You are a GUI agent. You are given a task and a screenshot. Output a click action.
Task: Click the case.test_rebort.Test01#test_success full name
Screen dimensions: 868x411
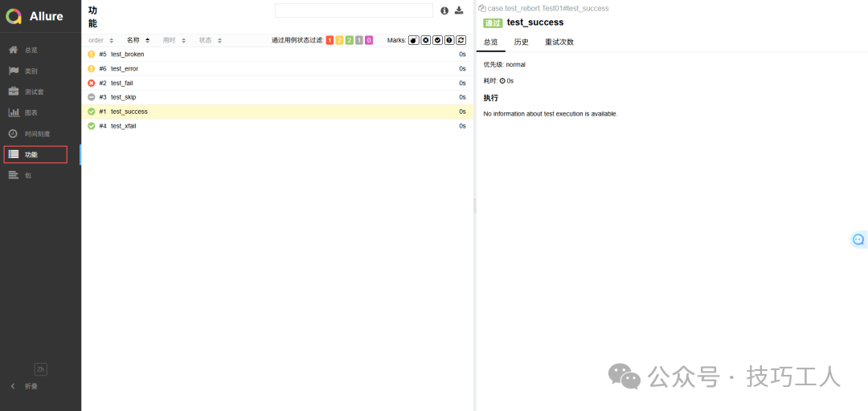(x=548, y=8)
